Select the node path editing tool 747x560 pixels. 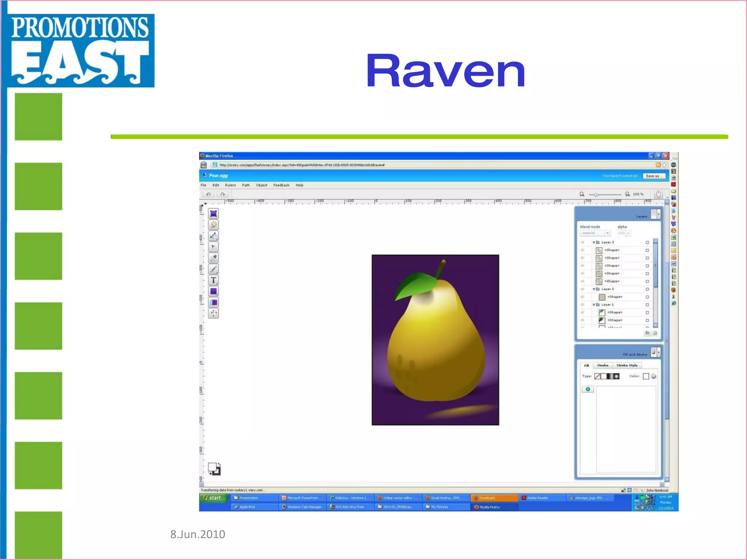pos(213,236)
